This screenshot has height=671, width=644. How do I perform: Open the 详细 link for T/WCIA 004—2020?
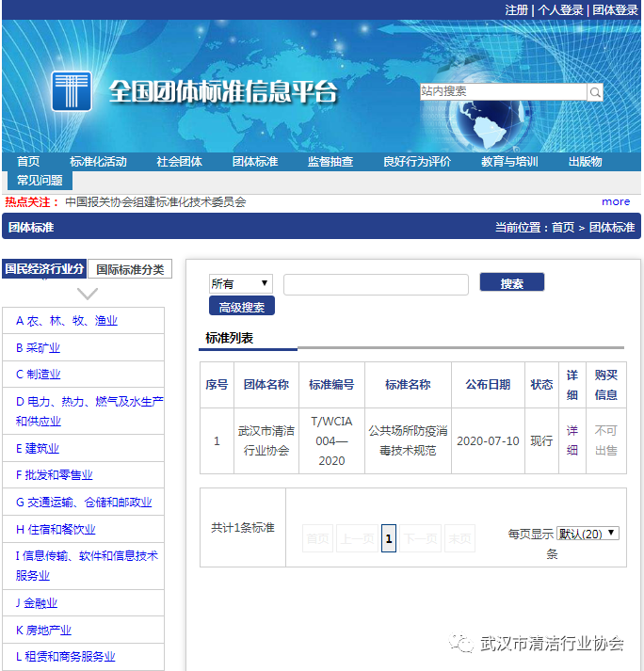[572, 440]
